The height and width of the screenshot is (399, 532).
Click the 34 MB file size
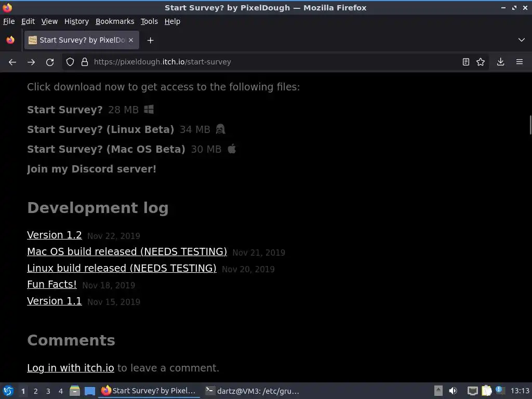click(195, 129)
